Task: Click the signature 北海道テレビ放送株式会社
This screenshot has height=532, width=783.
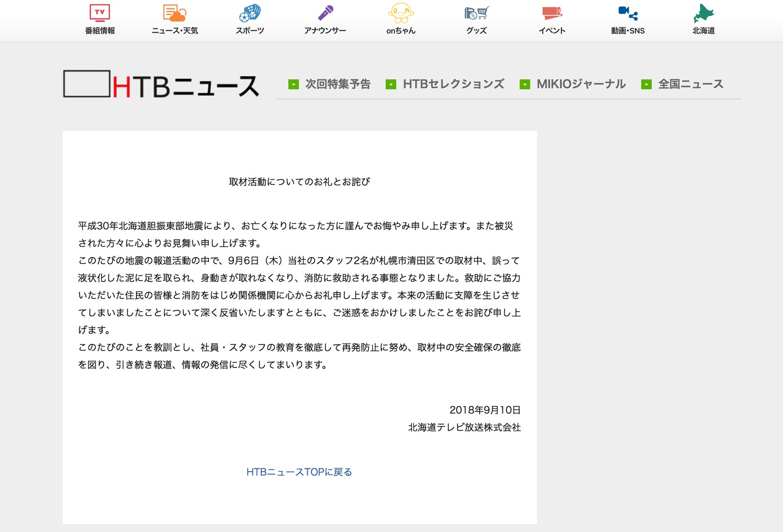Action: pos(464,427)
